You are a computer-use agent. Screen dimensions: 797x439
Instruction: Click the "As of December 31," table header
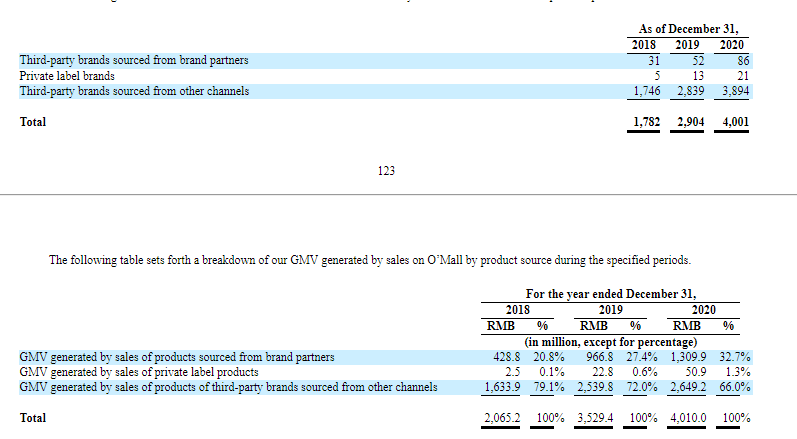click(688, 29)
